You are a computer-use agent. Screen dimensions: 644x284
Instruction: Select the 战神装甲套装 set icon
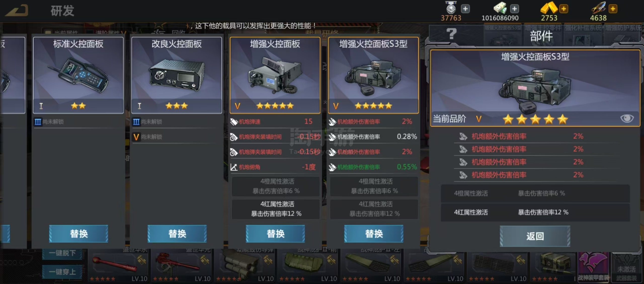(593, 267)
